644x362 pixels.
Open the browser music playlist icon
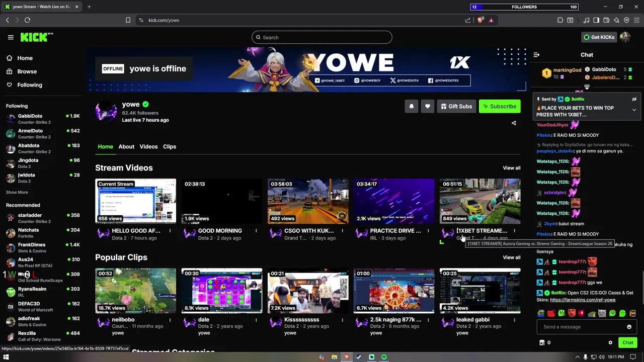coord(586,20)
